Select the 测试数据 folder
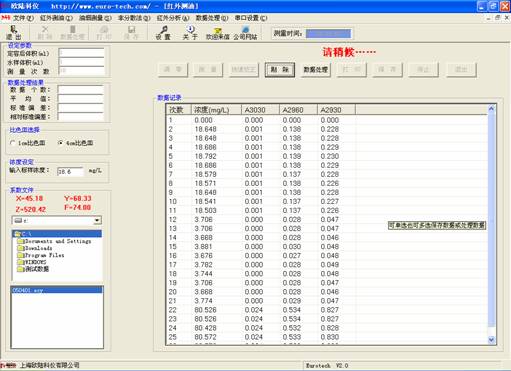The height and width of the screenshot is (371, 511). click(33, 269)
